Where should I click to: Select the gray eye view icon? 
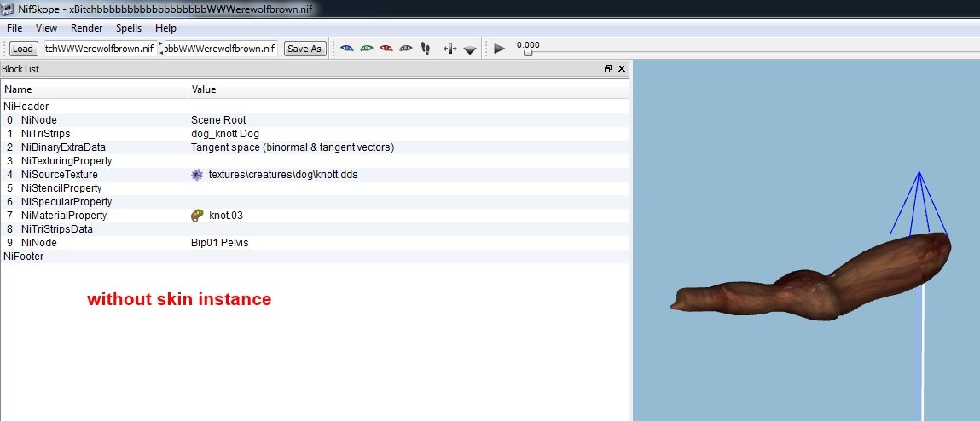(x=406, y=48)
